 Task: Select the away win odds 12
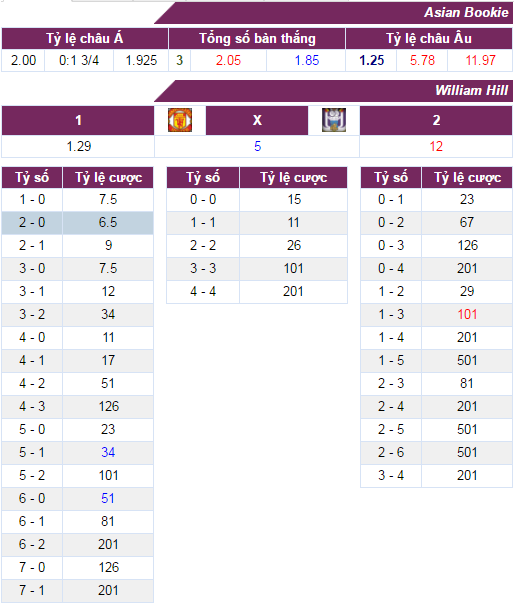tap(436, 147)
